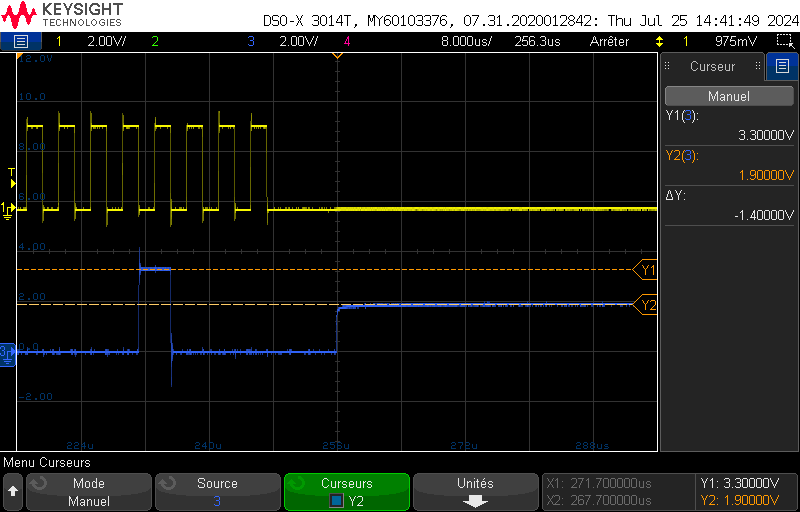Open the 8.000us/ timebase setting

pos(466,42)
